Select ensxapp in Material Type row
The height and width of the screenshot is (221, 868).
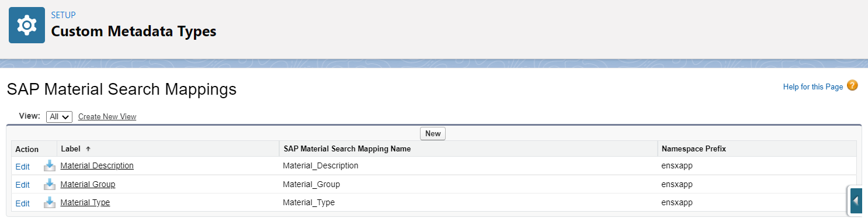coord(677,202)
